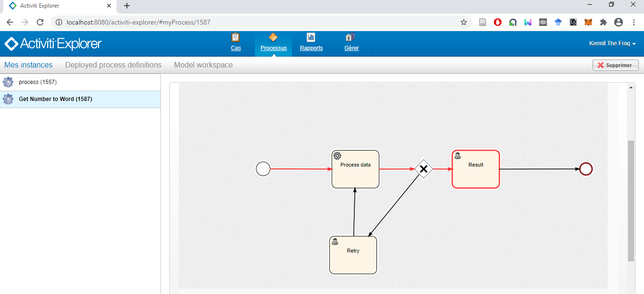Open the browser profile avatar menu
The width and height of the screenshot is (644, 294).
click(618, 22)
